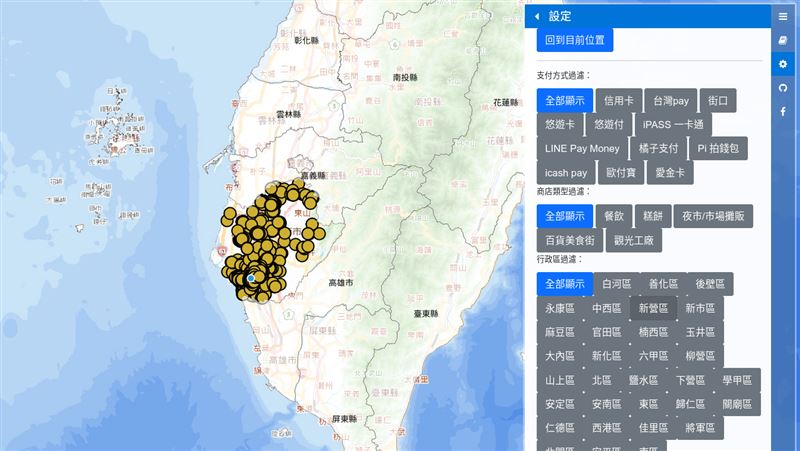
Task: Filter district by 下營區
Action: click(690, 380)
